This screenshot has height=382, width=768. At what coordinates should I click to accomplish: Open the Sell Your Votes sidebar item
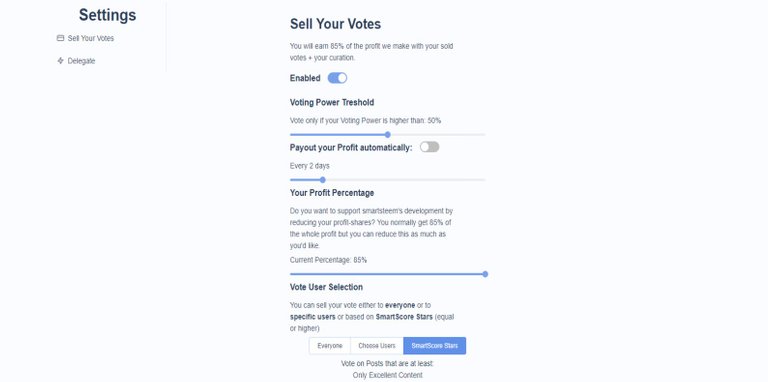pos(85,38)
